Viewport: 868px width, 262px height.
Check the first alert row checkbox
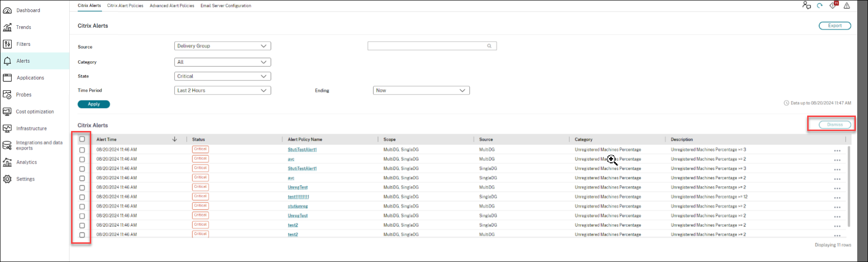pos(82,150)
